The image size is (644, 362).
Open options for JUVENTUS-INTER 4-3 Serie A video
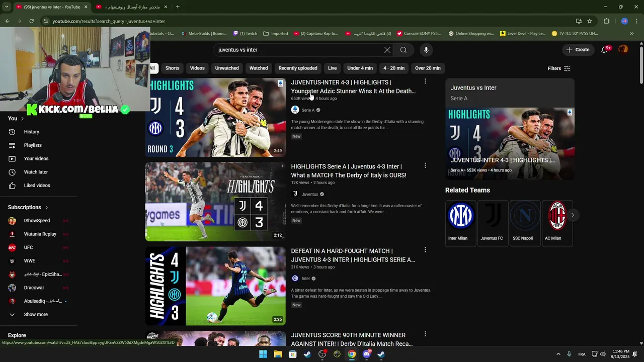(x=425, y=81)
